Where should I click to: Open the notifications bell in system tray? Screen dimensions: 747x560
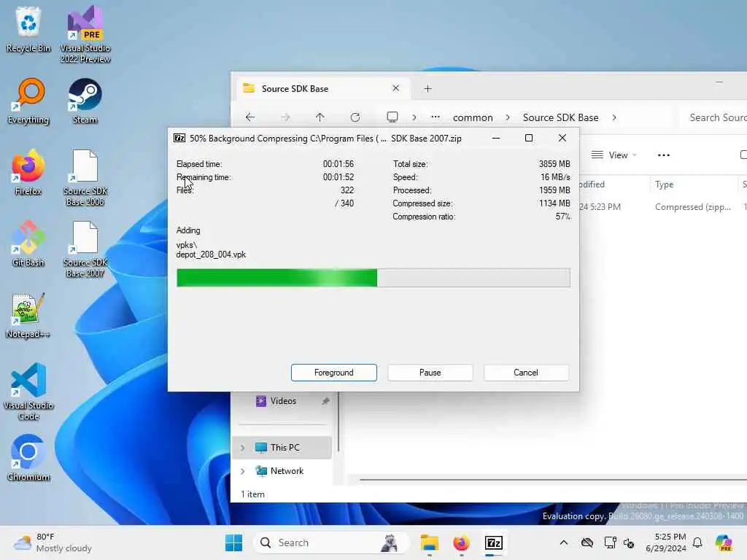coord(697,542)
